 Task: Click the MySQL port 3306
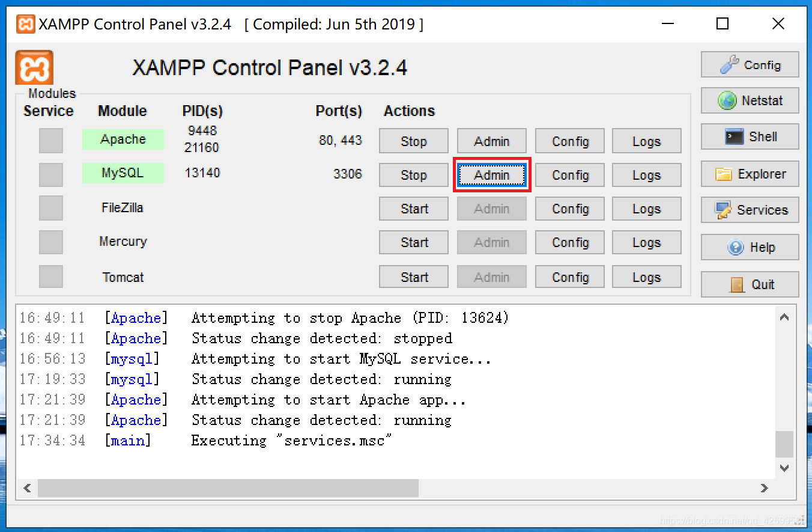[348, 174]
